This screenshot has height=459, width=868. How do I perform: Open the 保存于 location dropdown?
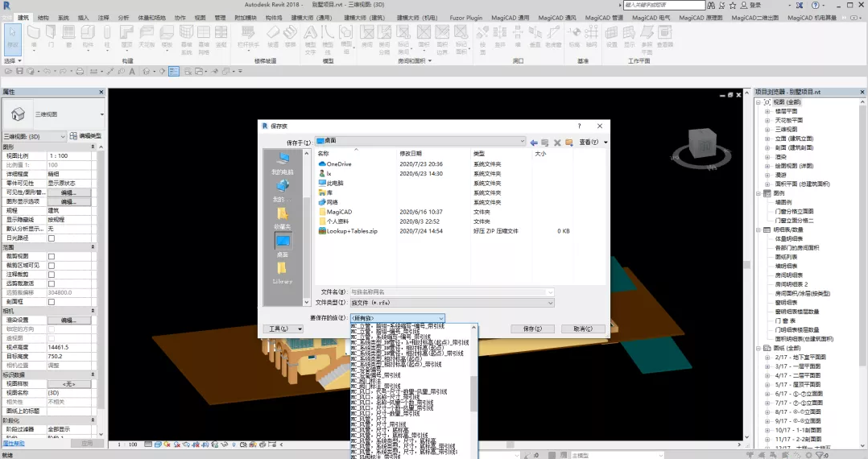click(x=521, y=141)
